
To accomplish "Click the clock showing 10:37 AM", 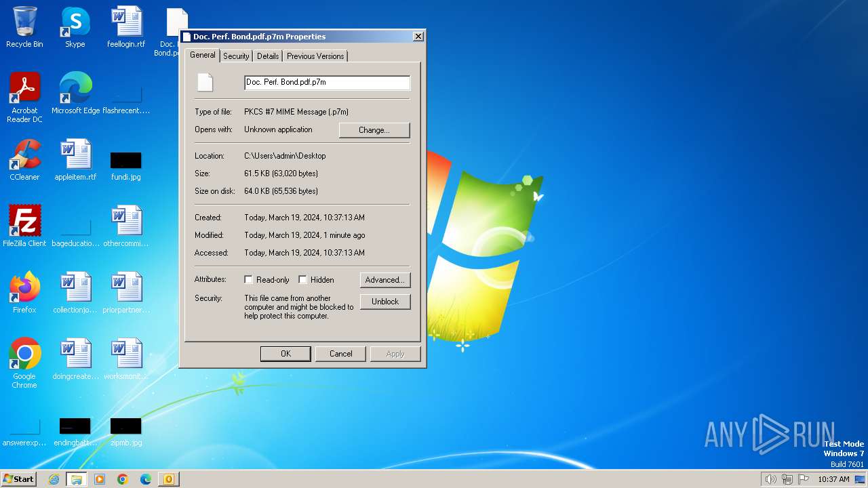I will click(x=833, y=479).
